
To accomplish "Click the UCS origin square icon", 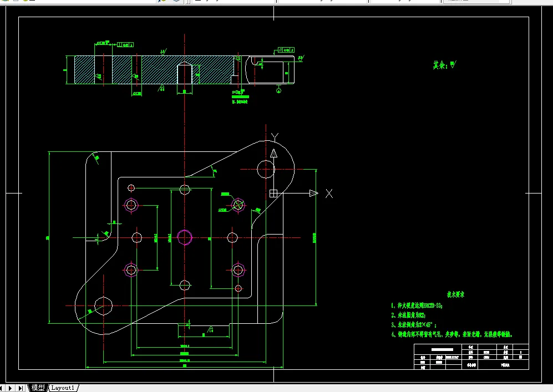I will [273, 193].
